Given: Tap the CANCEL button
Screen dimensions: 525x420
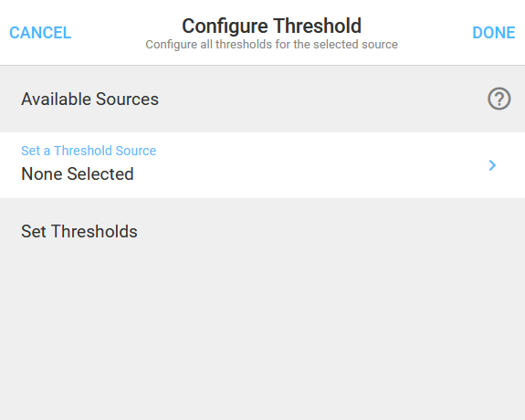Looking at the screenshot, I should tap(40, 33).
